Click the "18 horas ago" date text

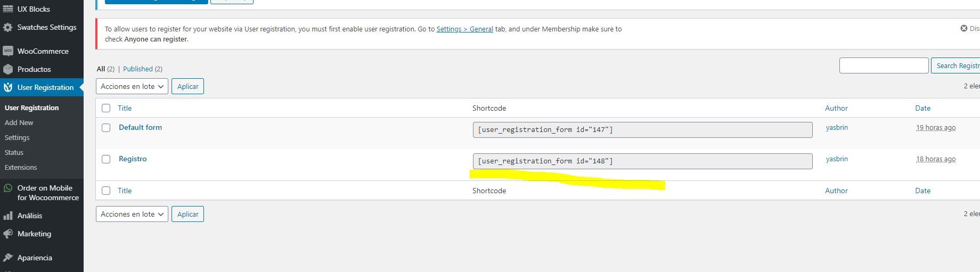[936, 159]
